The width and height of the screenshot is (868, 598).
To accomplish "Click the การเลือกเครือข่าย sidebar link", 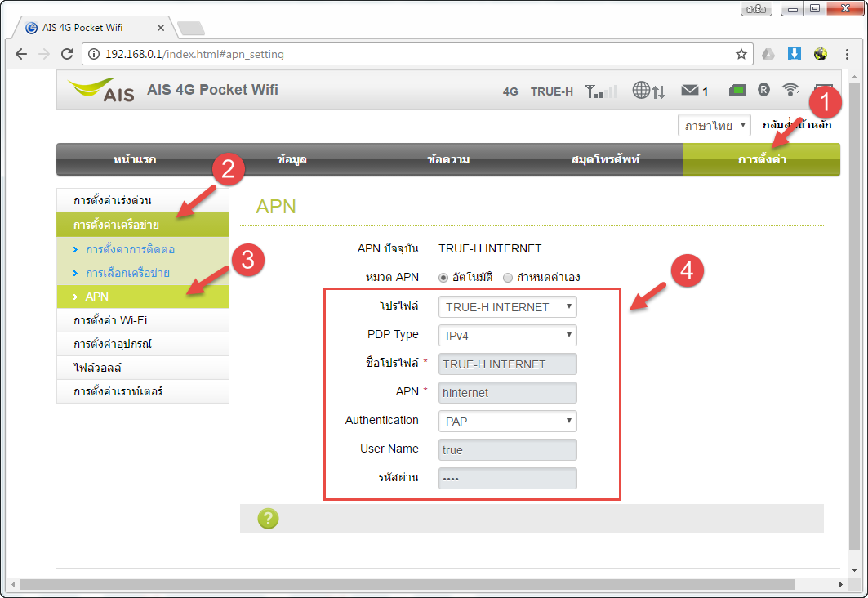I will tap(127, 273).
